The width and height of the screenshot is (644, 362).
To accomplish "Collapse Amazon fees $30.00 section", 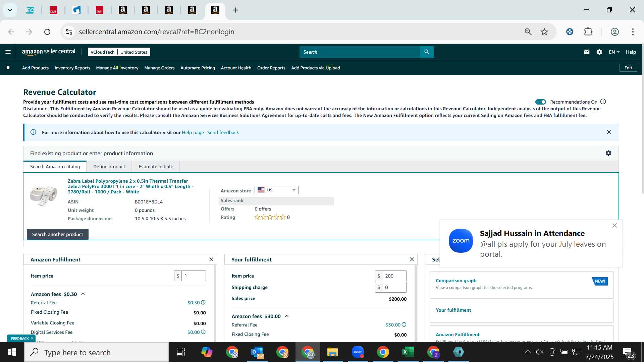I will (286, 316).
